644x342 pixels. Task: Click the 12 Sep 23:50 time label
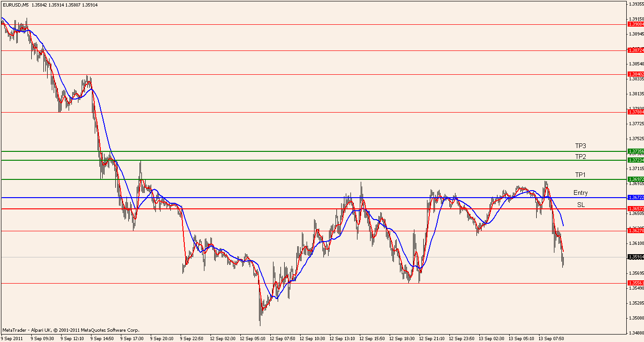(x=462, y=338)
